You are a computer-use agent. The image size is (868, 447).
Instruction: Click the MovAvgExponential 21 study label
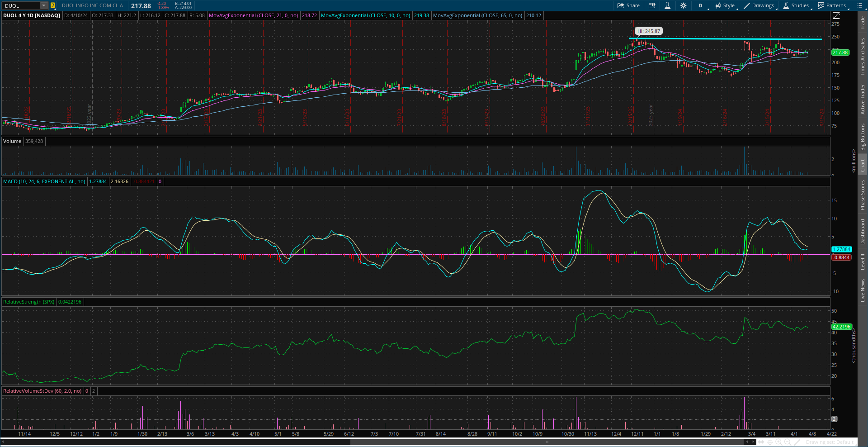coord(253,15)
